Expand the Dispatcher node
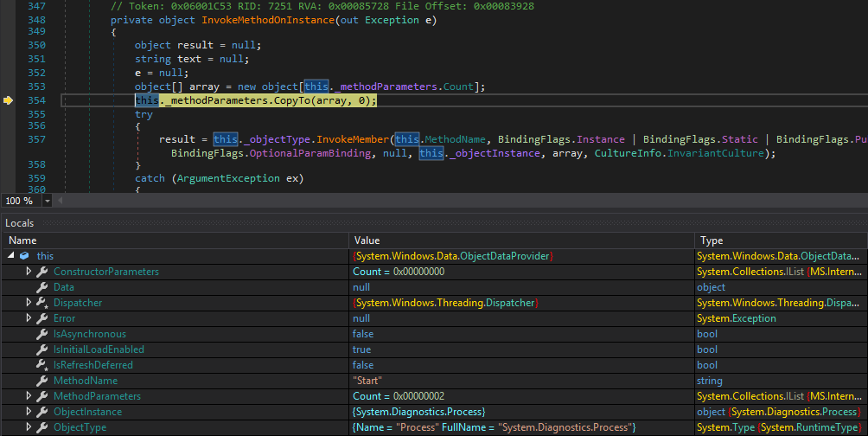868x436 pixels. pos(29,303)
